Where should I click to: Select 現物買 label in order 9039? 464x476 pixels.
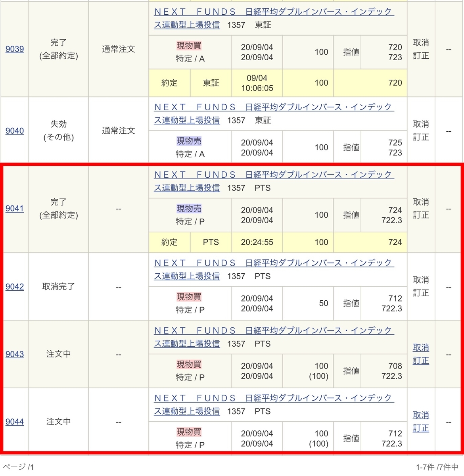[189, 46]
